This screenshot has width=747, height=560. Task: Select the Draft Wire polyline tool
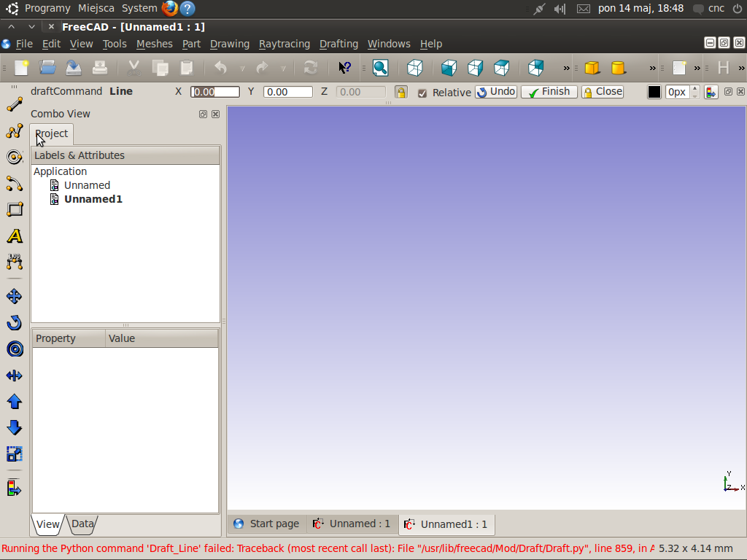pos(15,131)
